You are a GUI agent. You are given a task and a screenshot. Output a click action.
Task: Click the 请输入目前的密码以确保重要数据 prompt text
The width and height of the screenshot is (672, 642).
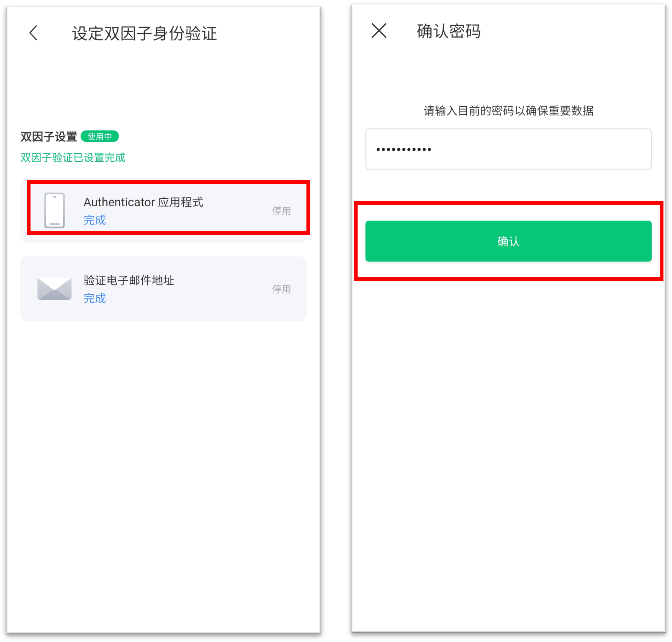click(508, 110)
